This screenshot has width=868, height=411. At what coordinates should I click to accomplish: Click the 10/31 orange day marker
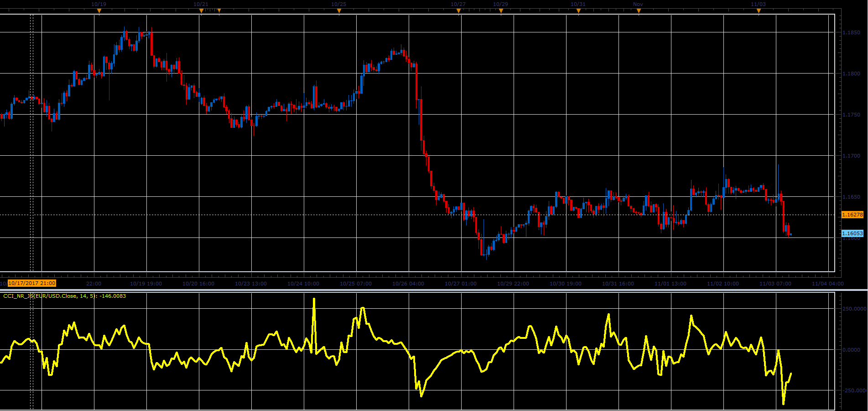[578, 12]
